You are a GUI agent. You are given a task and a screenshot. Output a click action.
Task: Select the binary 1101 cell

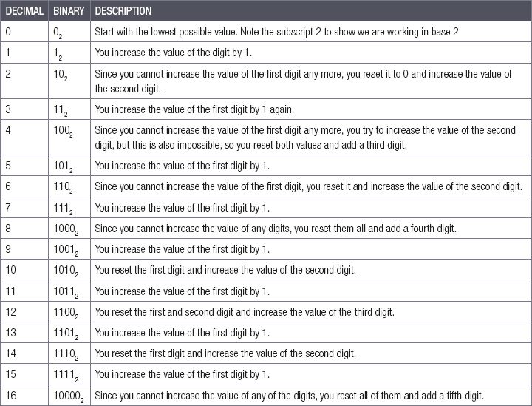pos(66,333)
